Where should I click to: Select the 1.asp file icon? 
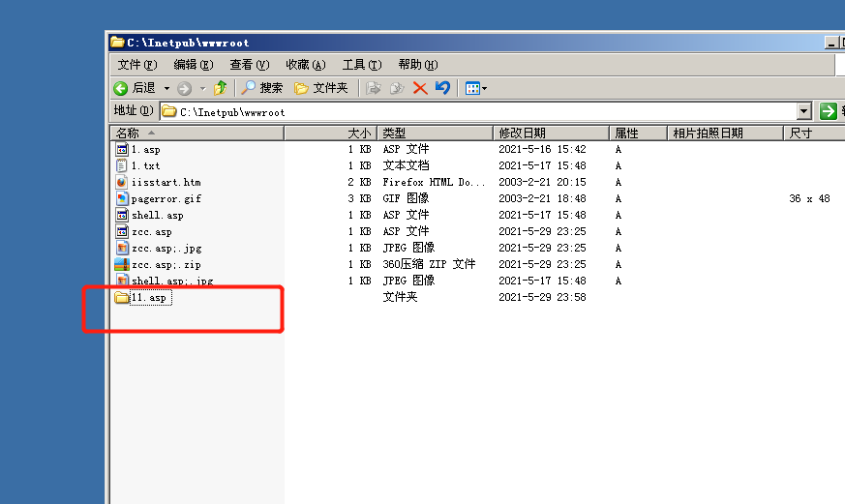point(122,149)
